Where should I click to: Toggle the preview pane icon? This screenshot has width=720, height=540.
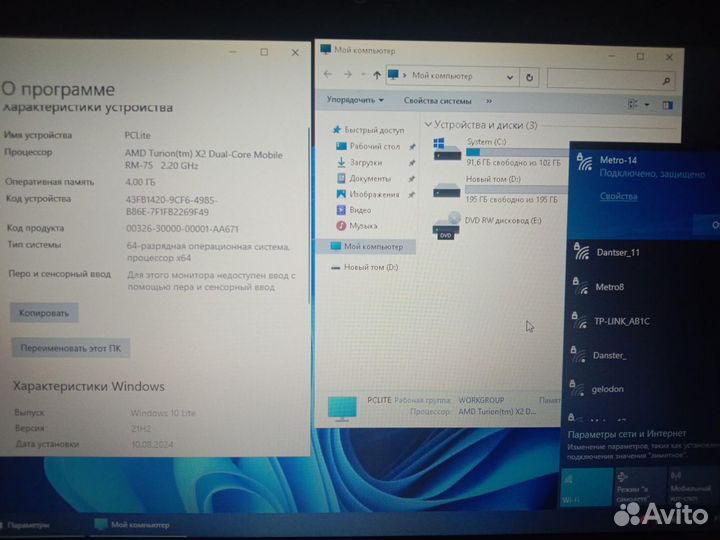pos(668,105)
